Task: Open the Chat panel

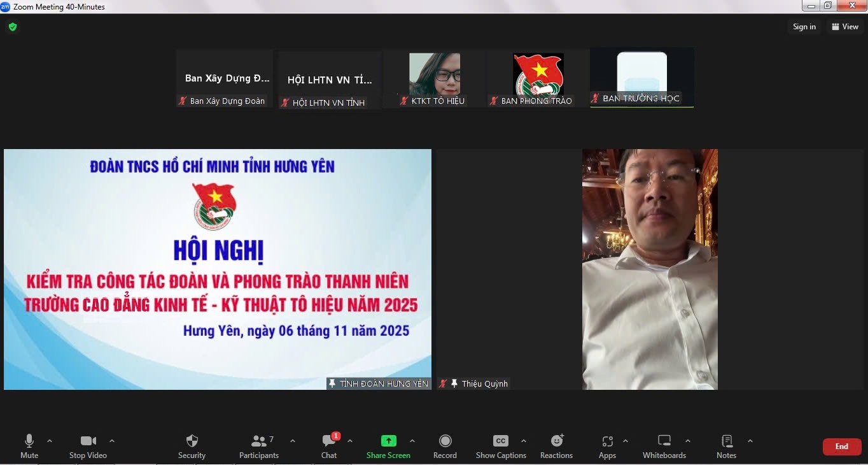Action: (329, 441)
